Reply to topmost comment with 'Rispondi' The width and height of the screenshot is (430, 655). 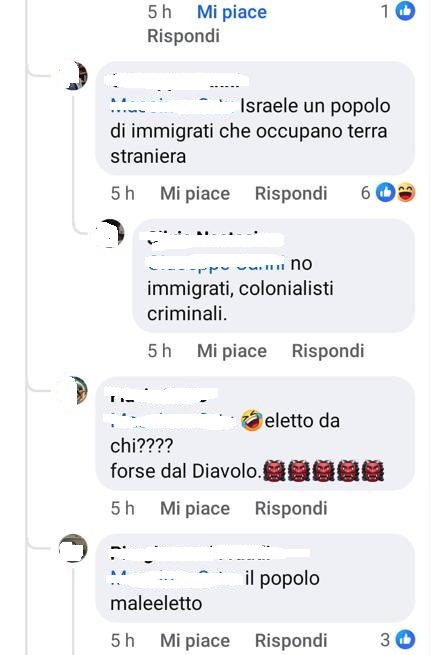(183, 36)
